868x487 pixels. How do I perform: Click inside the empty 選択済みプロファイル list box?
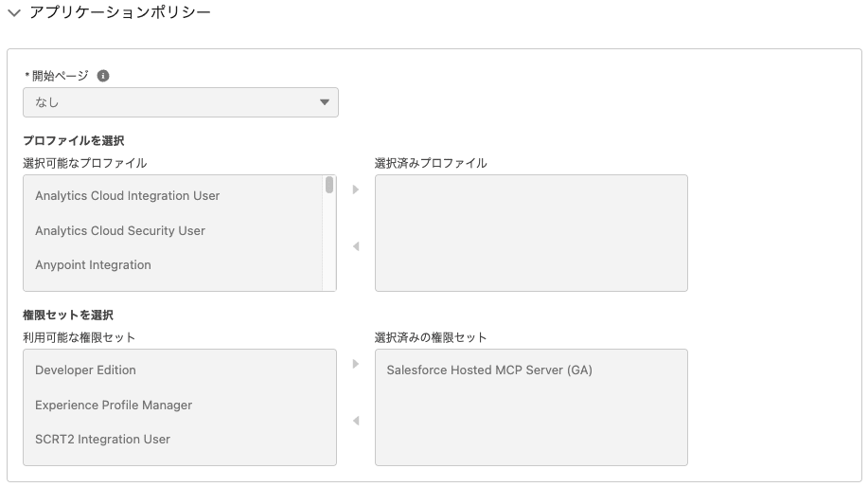[531, 233]
